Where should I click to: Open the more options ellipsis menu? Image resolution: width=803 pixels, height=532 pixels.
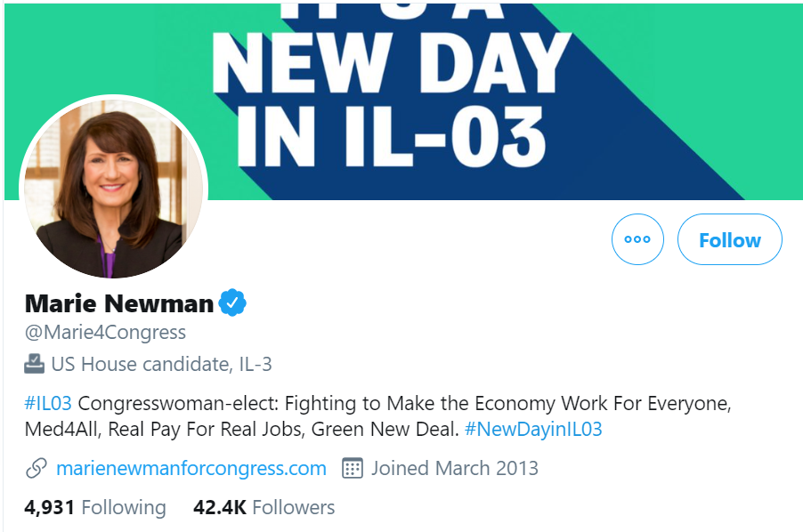coord(637,239)
